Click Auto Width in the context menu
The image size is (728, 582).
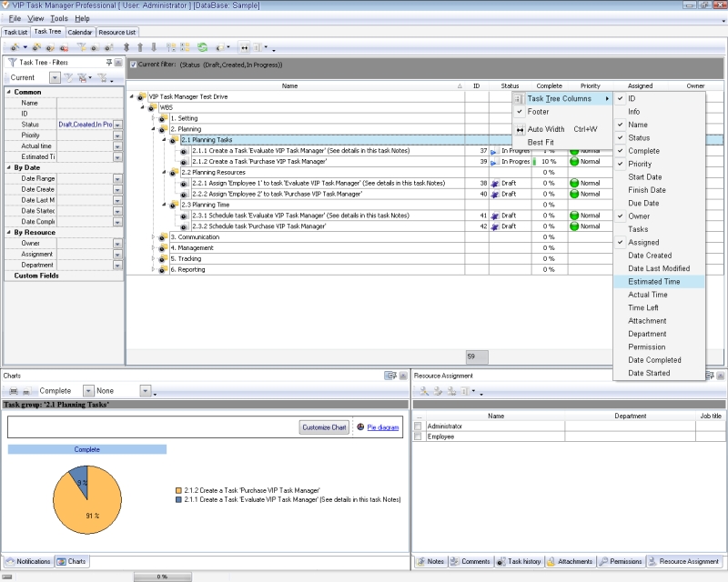coord(561,129)
